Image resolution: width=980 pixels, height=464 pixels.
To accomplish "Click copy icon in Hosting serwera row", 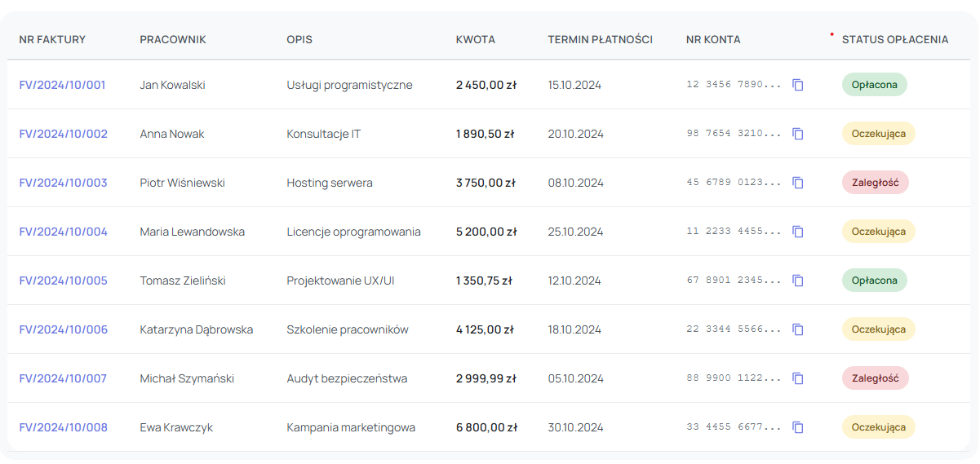I will pyautogui.click(x=798, y=183).
